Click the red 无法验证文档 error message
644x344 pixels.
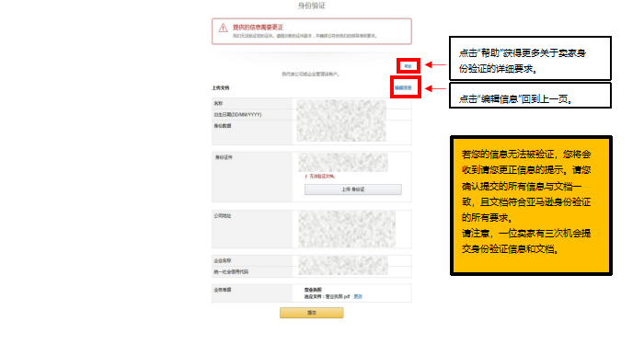click(x=322, y=176)
